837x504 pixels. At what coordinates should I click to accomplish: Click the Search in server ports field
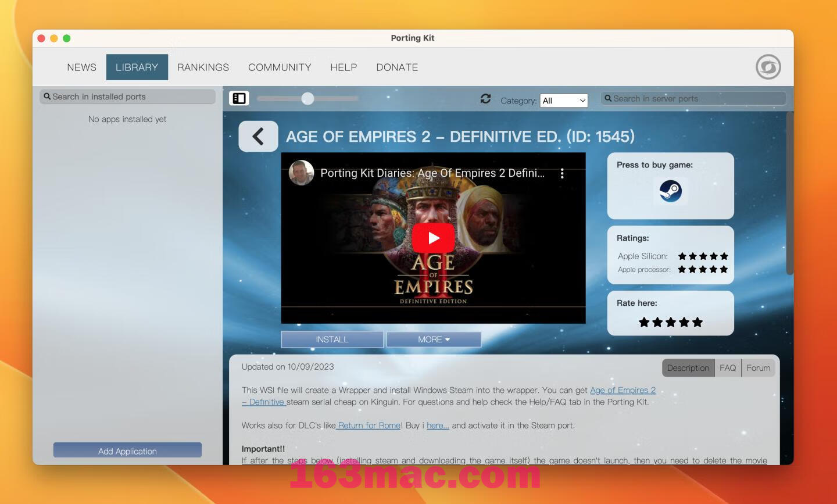click(x=693, y=98)
